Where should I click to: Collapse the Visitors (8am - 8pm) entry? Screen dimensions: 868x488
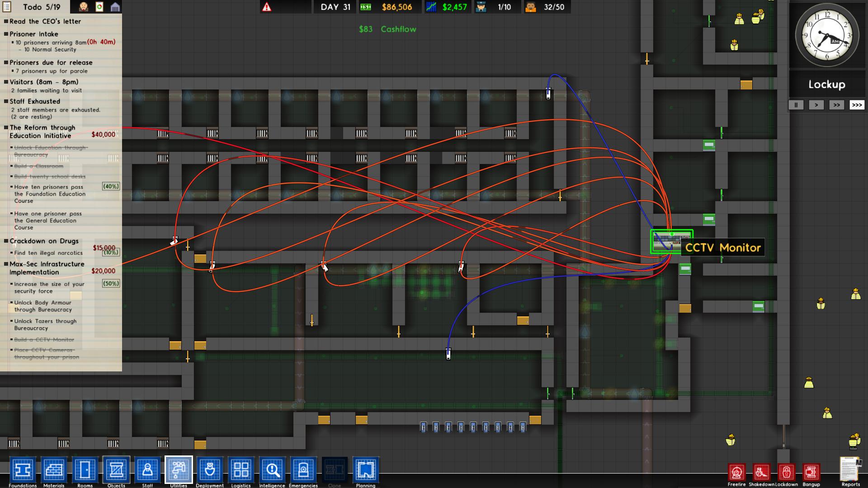[x=44, y=82]
